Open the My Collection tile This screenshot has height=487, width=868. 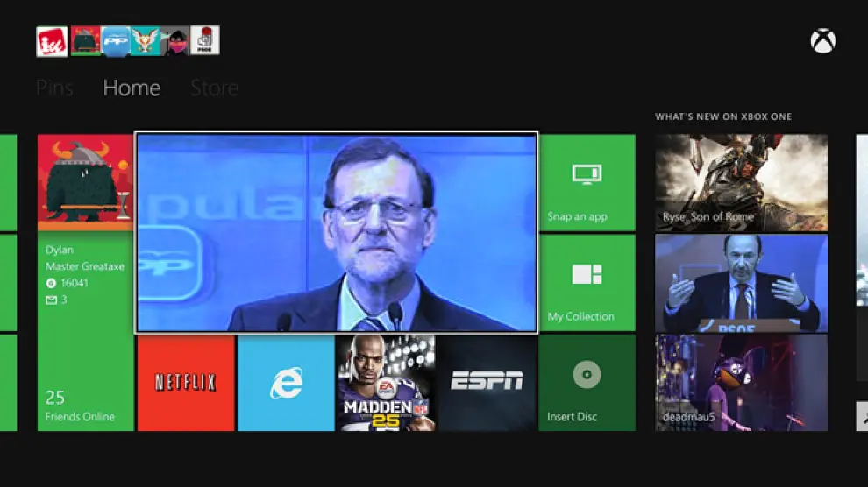click(x=587, y=283)
